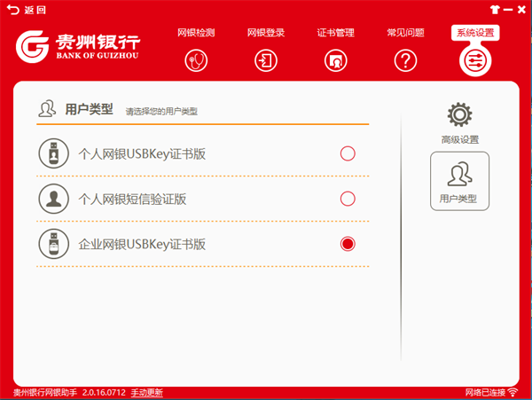Open the skin theme shirt icon

(x=495, y=10)
